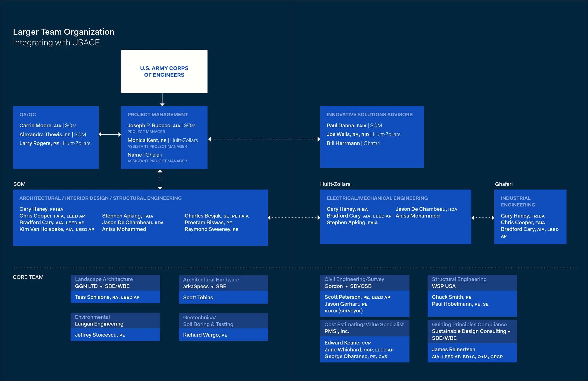Image resolution: width=588 pixels, height=381 pixels.
Task: Select Edward Keane, CCP name
Action: [x=348, y=343]
